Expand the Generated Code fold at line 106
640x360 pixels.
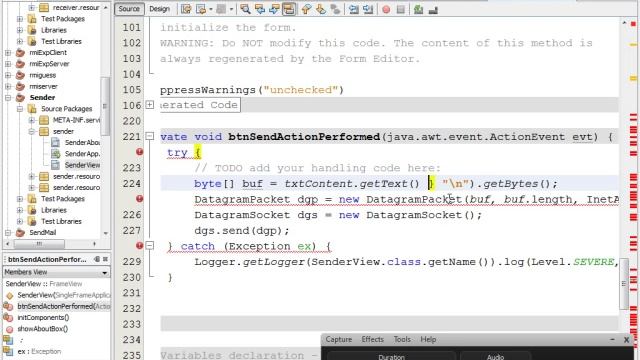point(150,105)
